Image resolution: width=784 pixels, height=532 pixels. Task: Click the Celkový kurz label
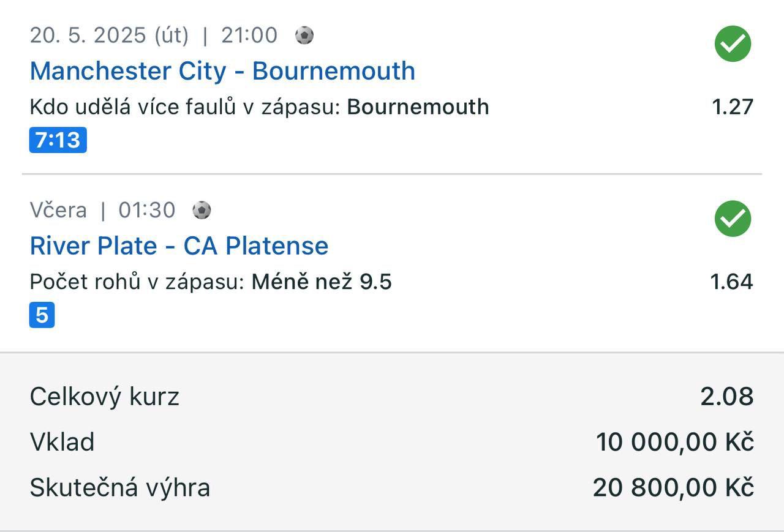click(104, 397)
